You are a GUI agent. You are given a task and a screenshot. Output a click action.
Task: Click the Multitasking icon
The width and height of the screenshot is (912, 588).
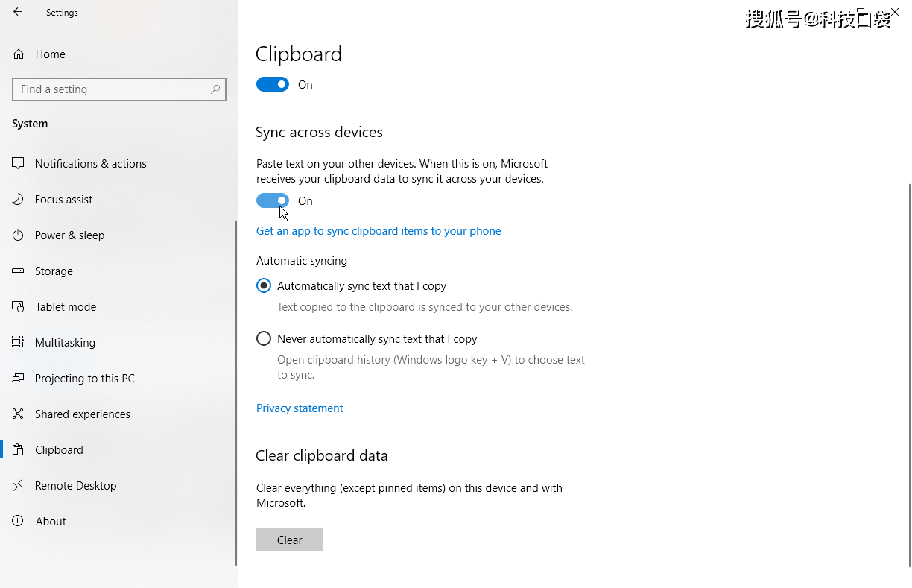tap(19, 342)
